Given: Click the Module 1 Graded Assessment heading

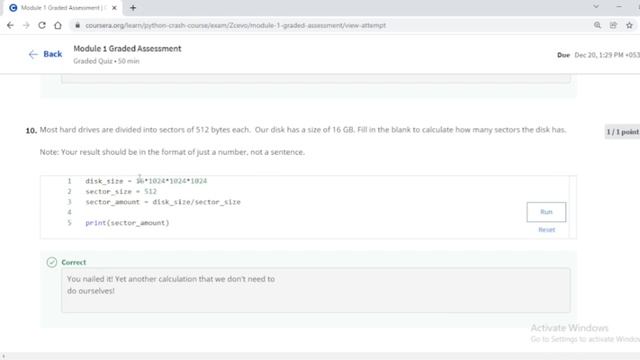Looking at the screenshot, I should pyautogui.click(x=127, y=49).
